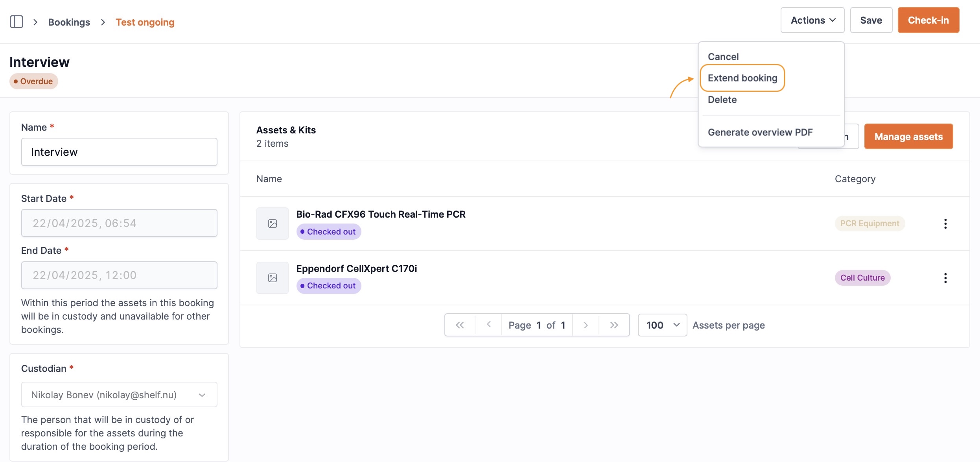Focus the booking Name input field
Viewport: 980px width, 462px height.
(119, 152)
